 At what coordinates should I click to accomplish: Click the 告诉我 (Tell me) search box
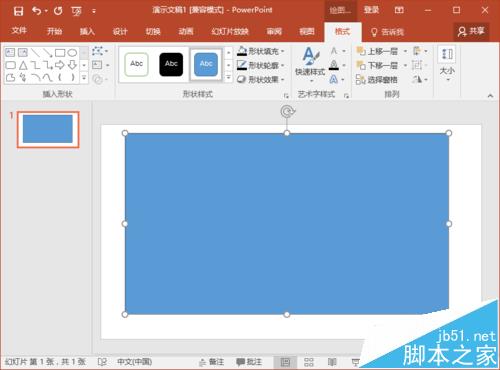tap(388, 32)
